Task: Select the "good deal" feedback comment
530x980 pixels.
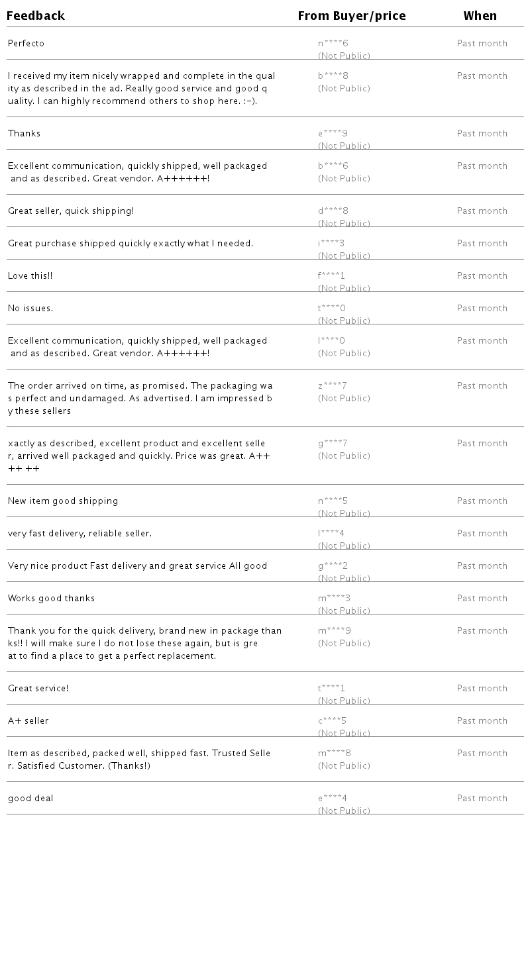Action: point(30,799)
